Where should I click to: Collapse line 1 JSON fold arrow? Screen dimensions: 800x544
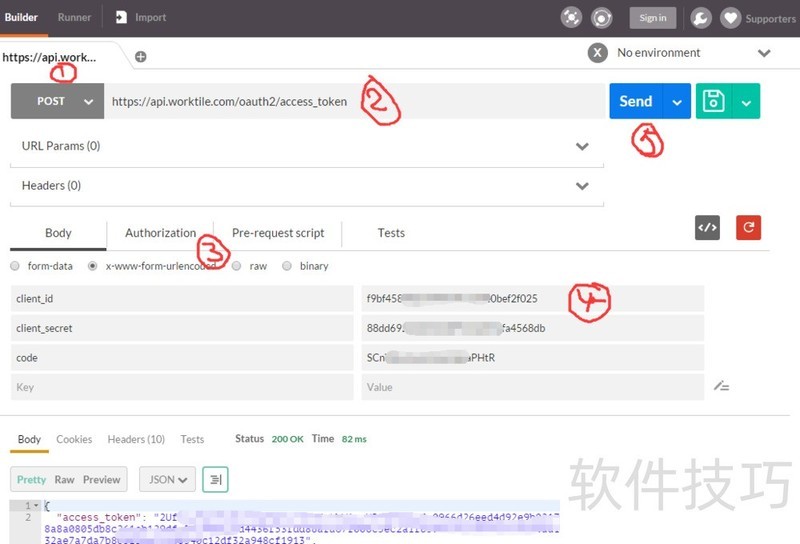click(x=36, y=506)
